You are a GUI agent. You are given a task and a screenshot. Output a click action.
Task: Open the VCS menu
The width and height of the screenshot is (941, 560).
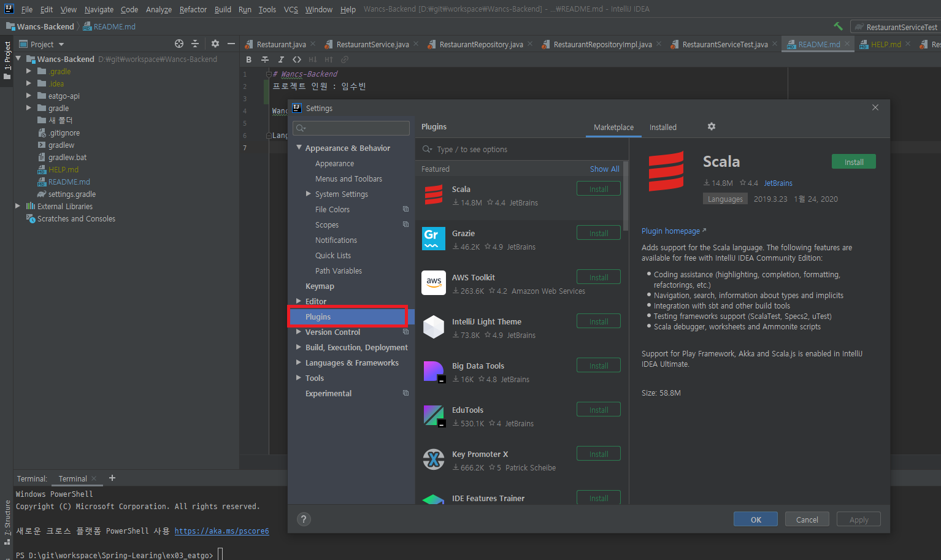(291, 9)
